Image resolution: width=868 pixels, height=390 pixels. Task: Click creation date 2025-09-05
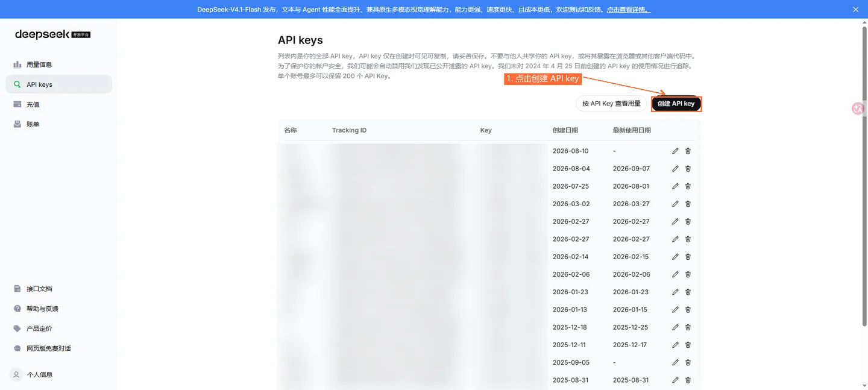(x=571, y=362)
